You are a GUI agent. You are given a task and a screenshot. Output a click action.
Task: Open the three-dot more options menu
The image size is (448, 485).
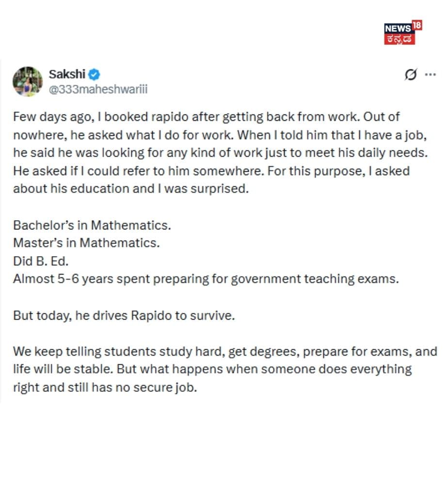(x=430, y=75)
